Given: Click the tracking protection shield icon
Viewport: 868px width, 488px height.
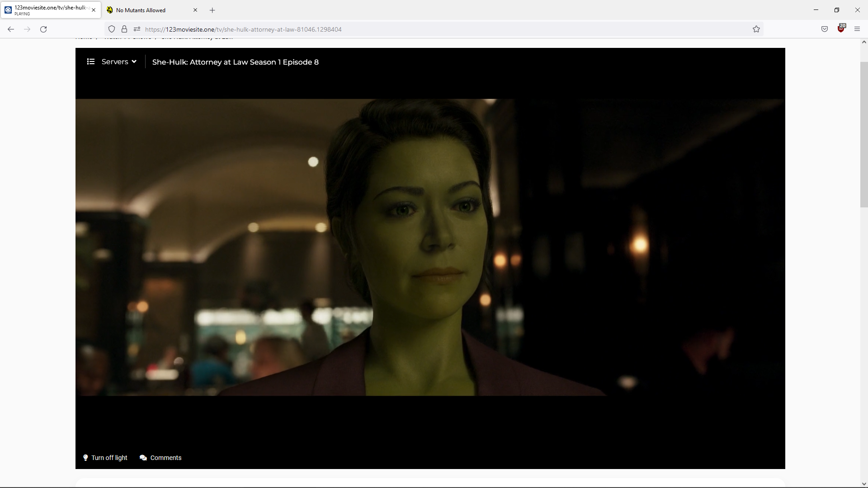Looking at the screenshot, I should tap(112, 29).
